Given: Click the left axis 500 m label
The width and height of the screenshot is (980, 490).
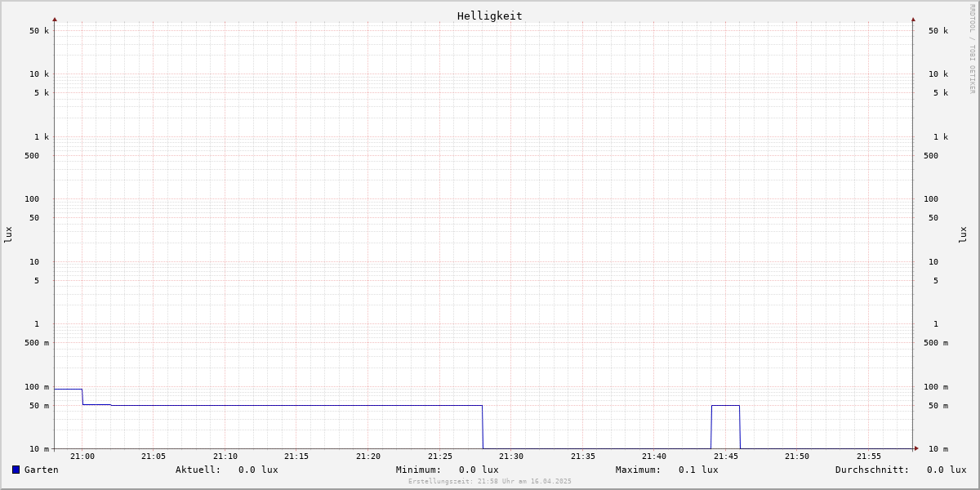Looking at the screenshot, I should pos(37,343).
